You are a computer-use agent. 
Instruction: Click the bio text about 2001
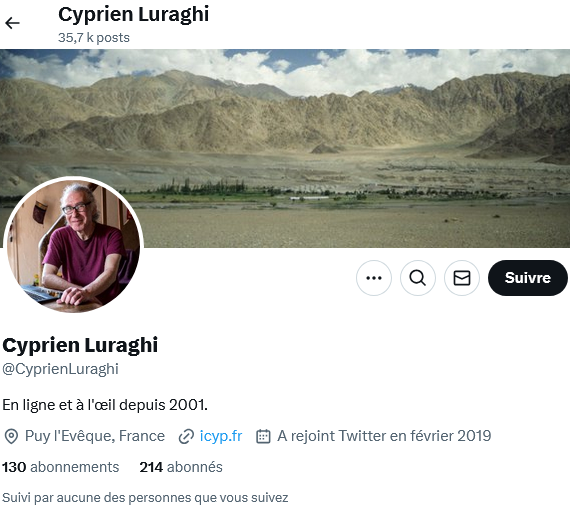(x=105, y=405)
